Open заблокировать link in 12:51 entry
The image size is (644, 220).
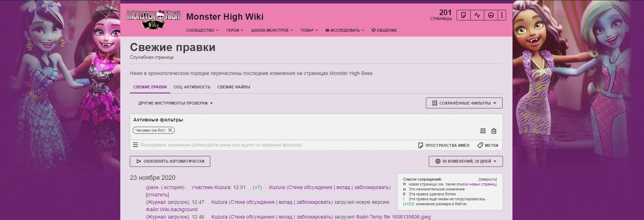point(371,187)
